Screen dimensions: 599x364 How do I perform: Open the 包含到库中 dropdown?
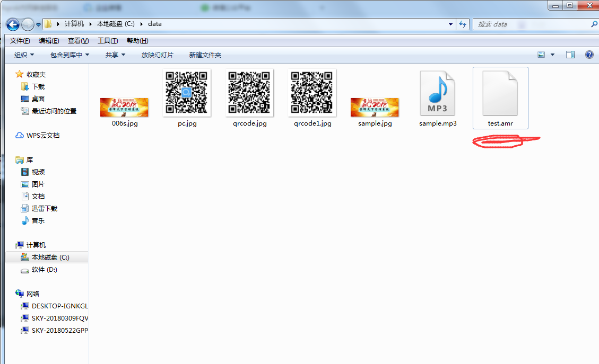[70, 55]
